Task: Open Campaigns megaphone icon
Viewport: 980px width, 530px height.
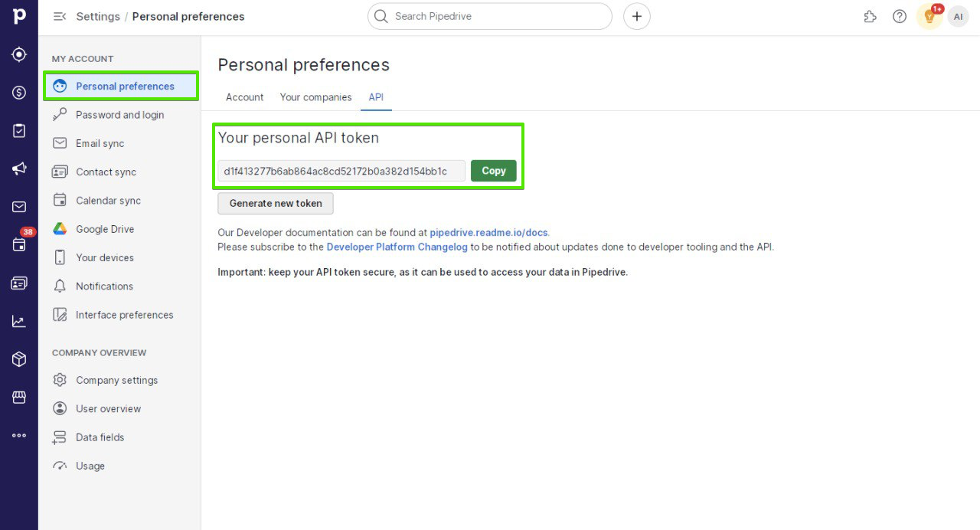Action: [19, 168]
